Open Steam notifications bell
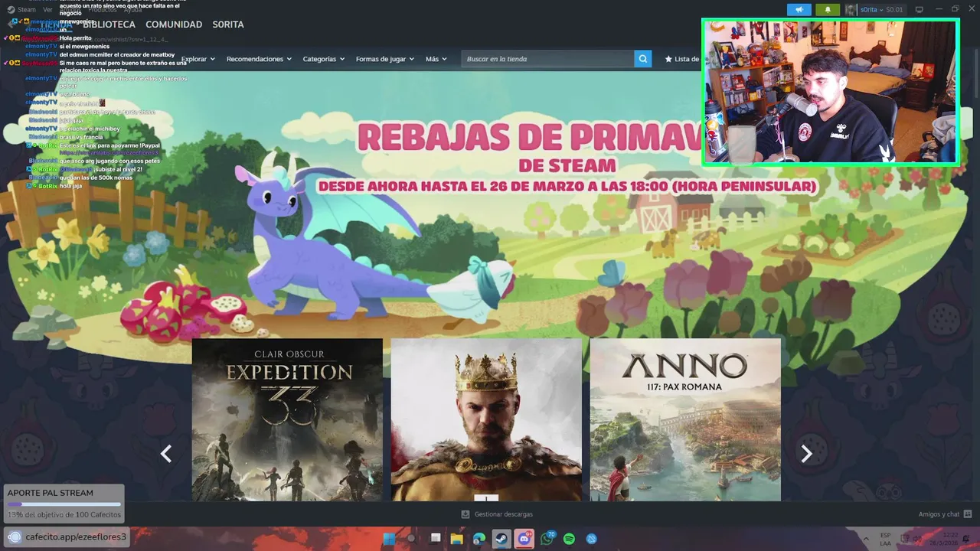The height and width of the screenshot is (551, 980). coord(827,10)
